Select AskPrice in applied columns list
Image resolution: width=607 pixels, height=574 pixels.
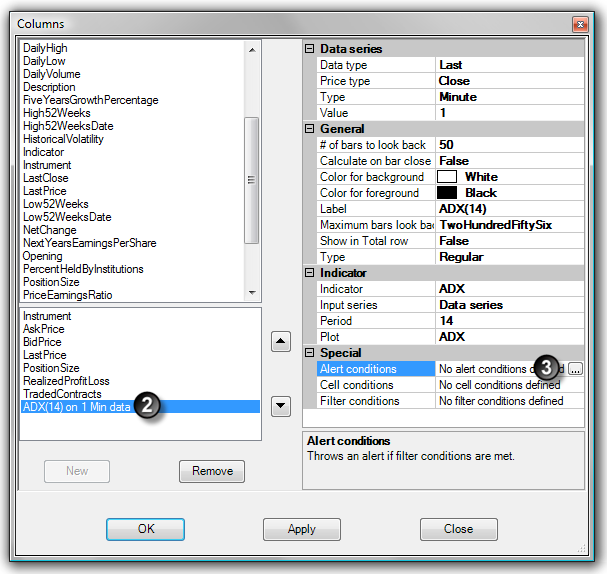tap(44, 329)
